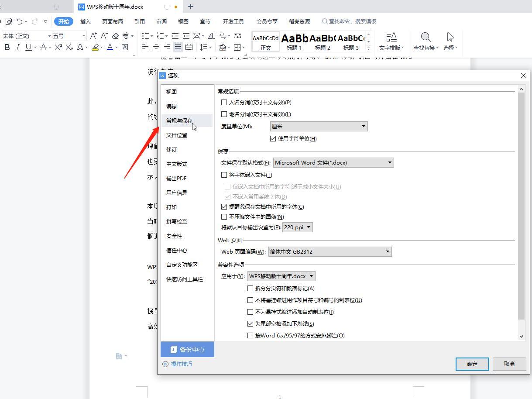
Task: Click the Bold formatting icon
Action: pyautogui.click(x=7, y=47)
